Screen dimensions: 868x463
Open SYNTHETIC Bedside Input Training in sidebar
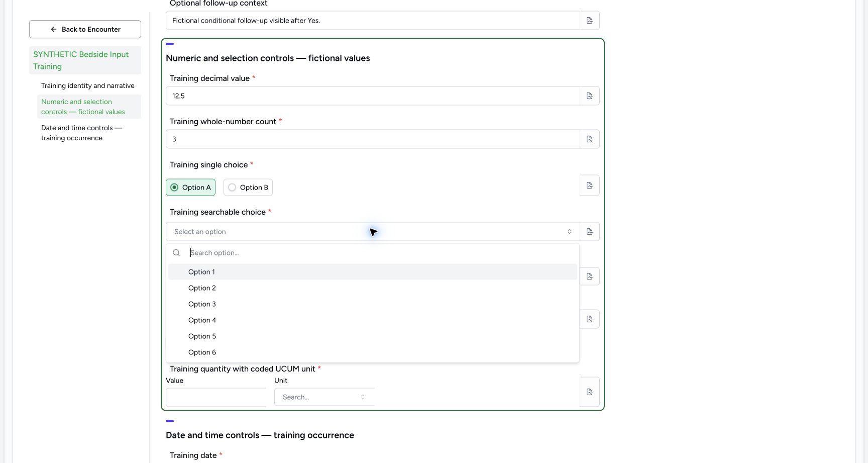click(x=85, y=60)
